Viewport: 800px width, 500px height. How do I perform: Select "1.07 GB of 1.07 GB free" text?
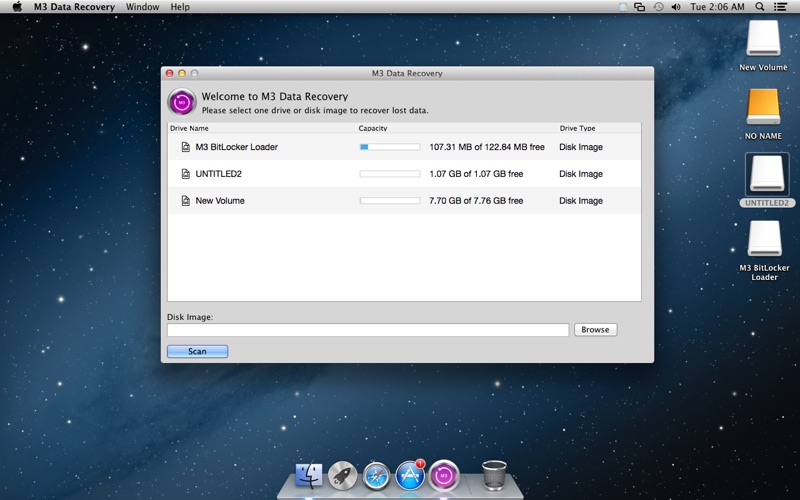pyautogui.click(x=476, y=174)
